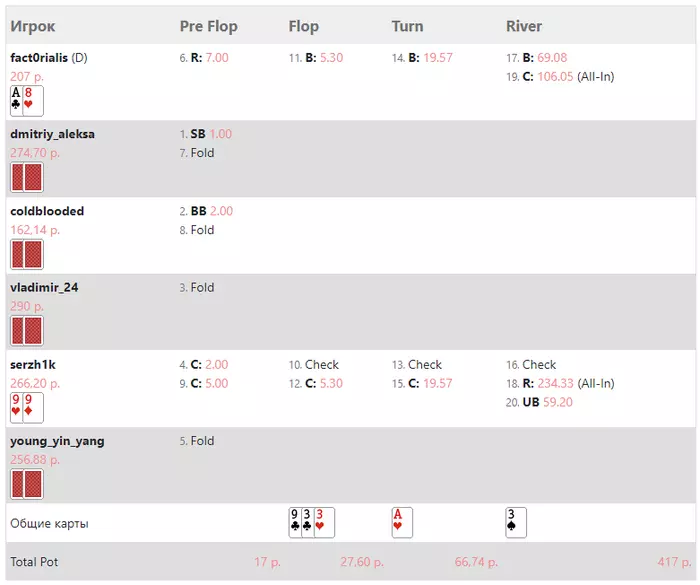Click the 9 of clubs flop card
The image size is (700, 585).
click(296, 522)
